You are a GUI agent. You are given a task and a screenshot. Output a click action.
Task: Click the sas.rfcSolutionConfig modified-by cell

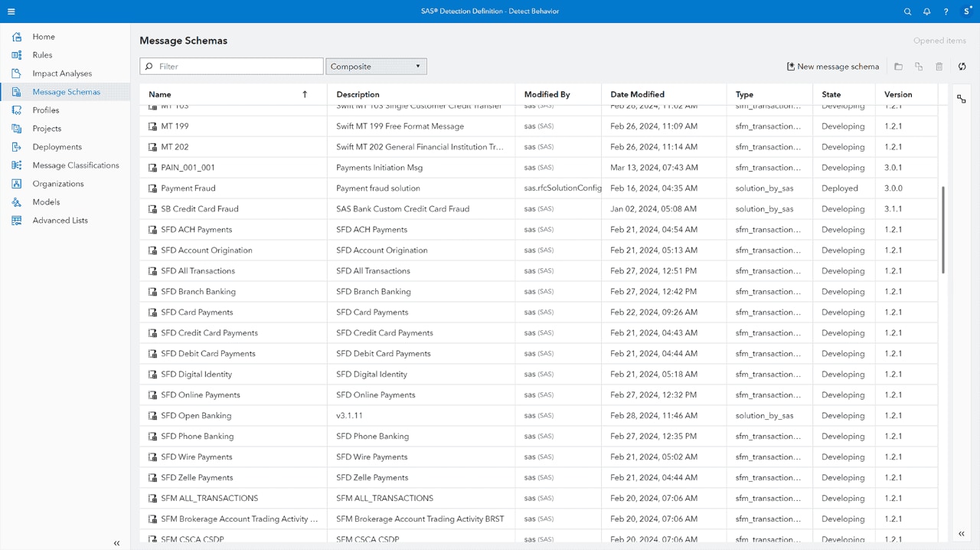(x=563, y=188)
